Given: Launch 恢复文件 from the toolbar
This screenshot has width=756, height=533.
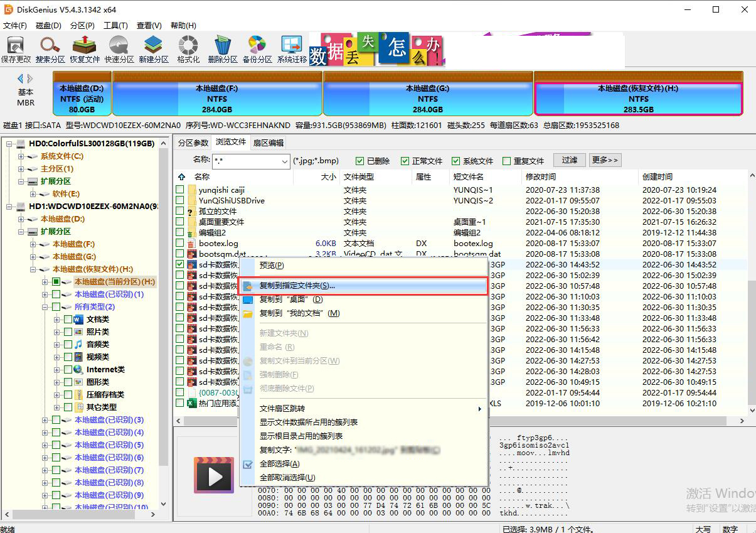Looking at the screenshot, I should (x=85, y=45).
